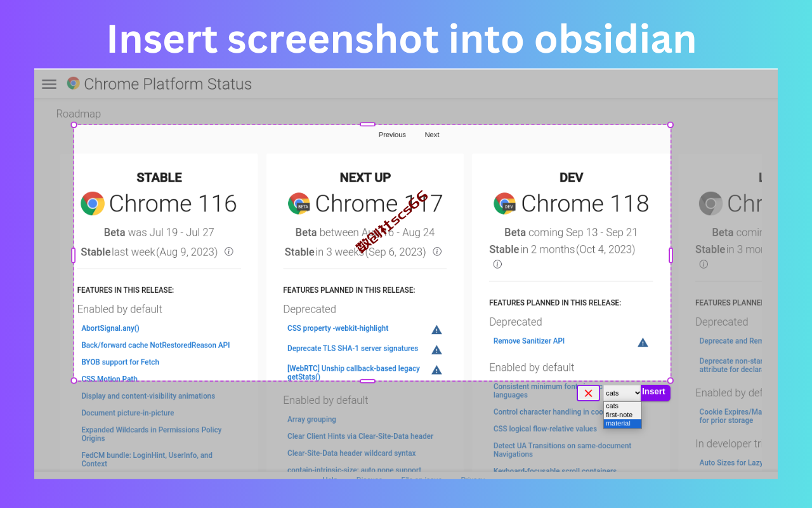
Task: Click warning icon beside CSS property -webkit-highlight
Action: 436,330
